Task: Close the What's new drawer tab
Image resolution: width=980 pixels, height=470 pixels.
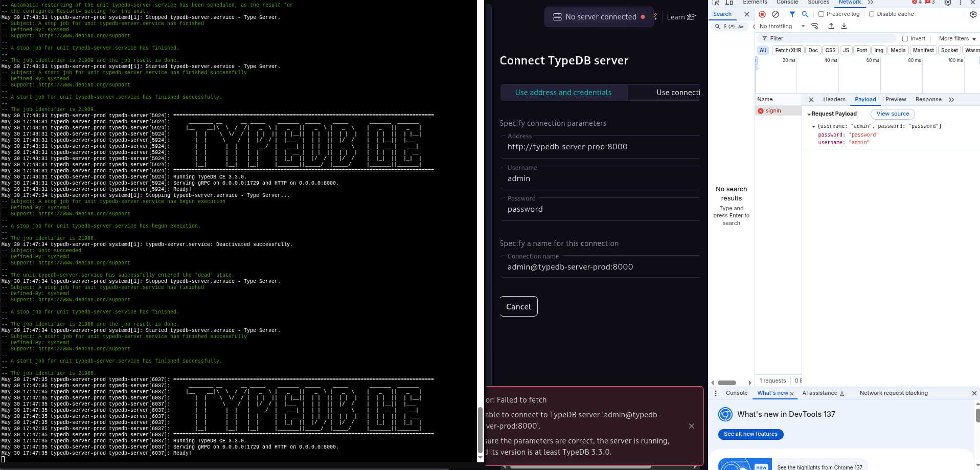Action: (x=792, y=394)
